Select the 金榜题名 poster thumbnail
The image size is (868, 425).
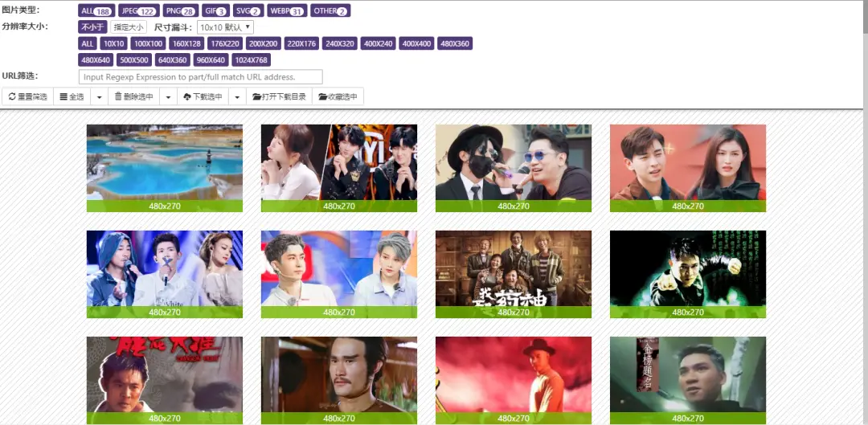(x=687, y=380)
